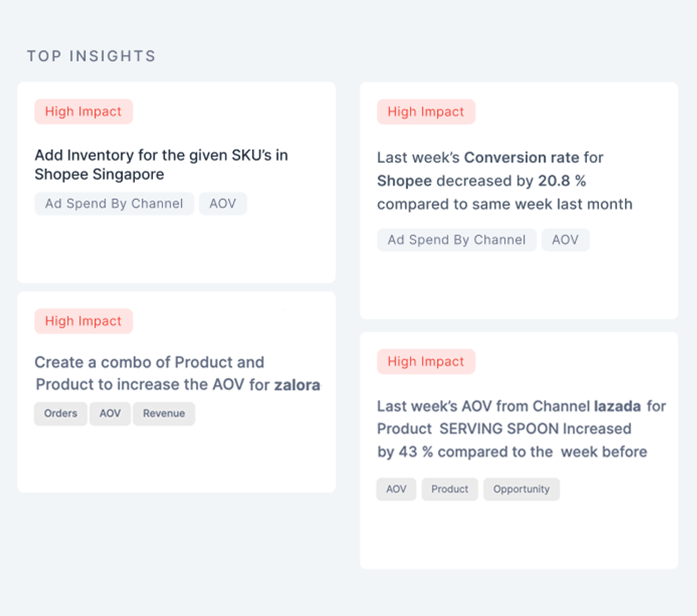697x616 pixels.
Task: Open the Shopee Conversion rate insight text
Action: coord(504,181)
